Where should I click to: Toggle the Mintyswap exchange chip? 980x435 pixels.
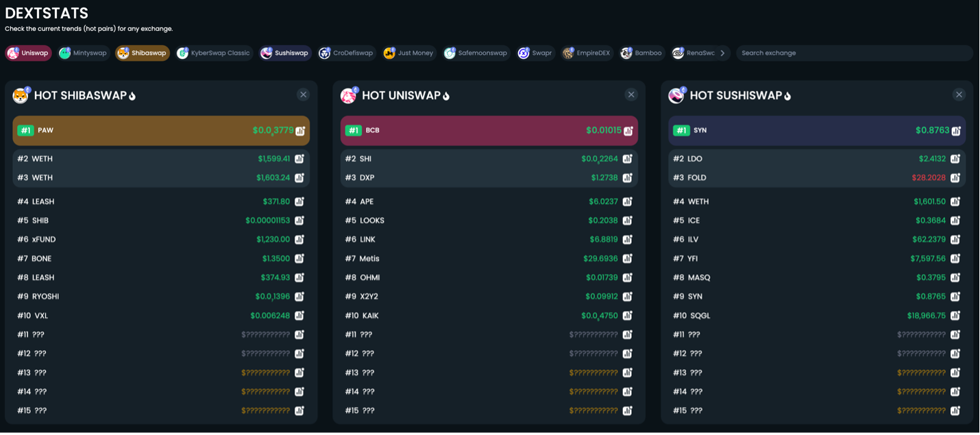(x=84, y=53)
